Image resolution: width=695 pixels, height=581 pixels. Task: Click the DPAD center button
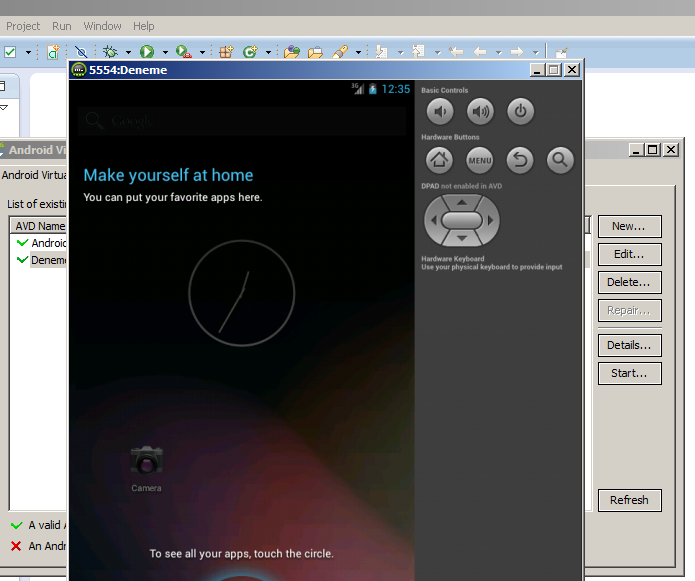point(462,220)
